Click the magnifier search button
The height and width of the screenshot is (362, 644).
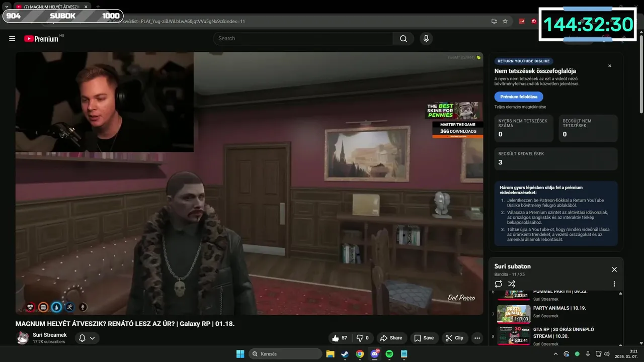coord(404,39)
